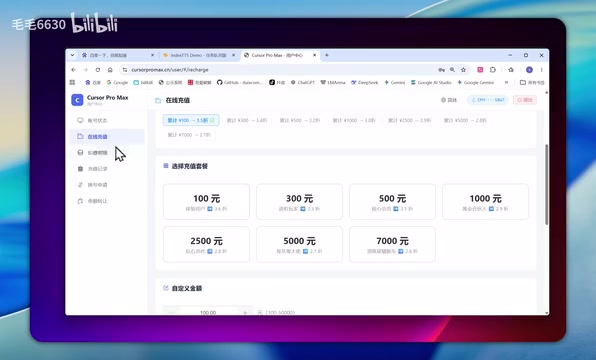Go forward in browser history

point(86,70)
